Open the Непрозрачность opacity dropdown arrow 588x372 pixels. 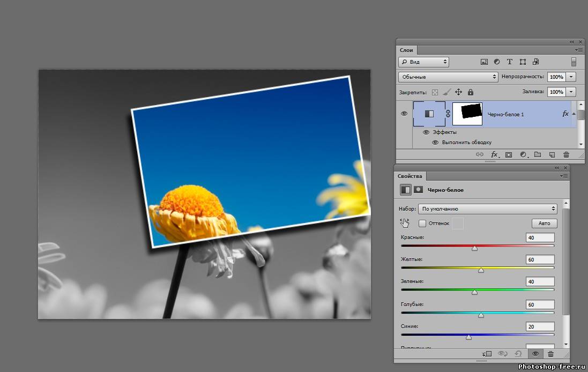571,77
